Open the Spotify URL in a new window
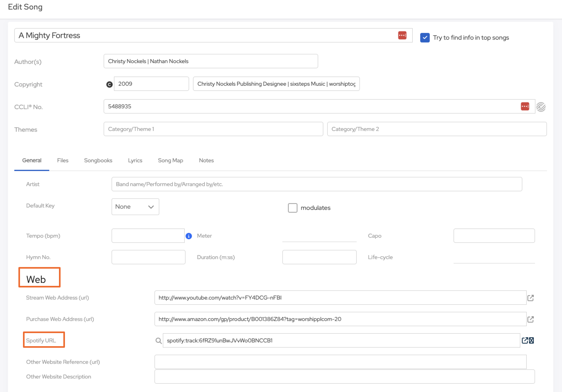This screenshot has height=392, width=562. (525, 340)
